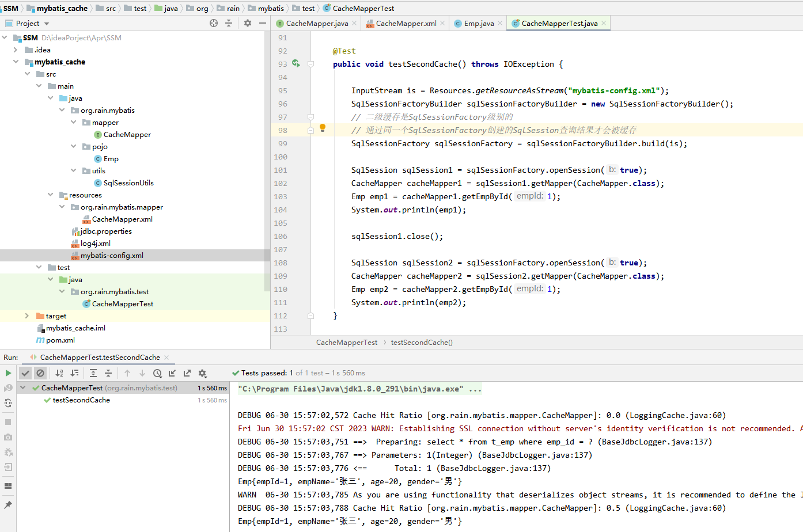The image size is (803, 532).
Task: Click rerun failed tests icon
Action: pyautogui.click(x=8, y=388)
